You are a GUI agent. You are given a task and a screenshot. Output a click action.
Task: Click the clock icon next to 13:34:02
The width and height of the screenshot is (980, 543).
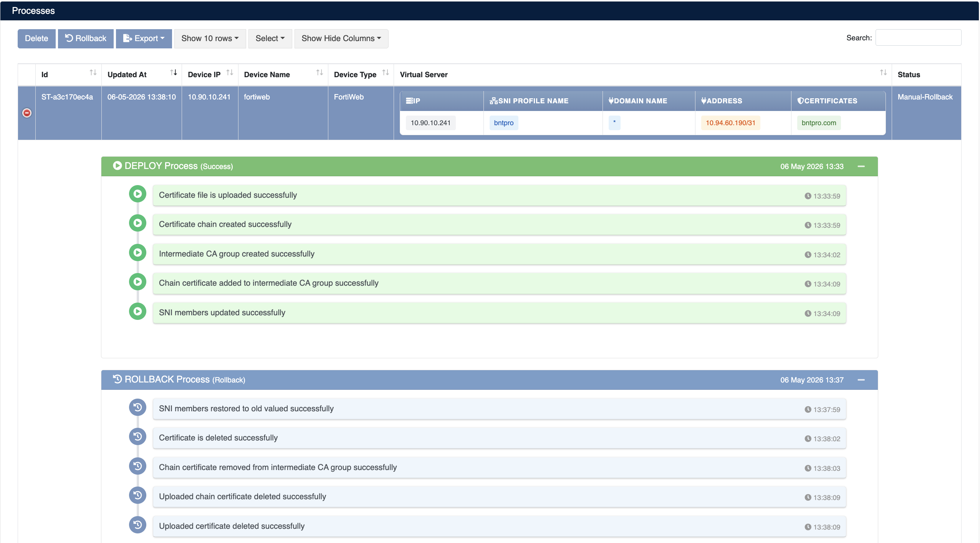pyautogui.click(x=808, y=255)
